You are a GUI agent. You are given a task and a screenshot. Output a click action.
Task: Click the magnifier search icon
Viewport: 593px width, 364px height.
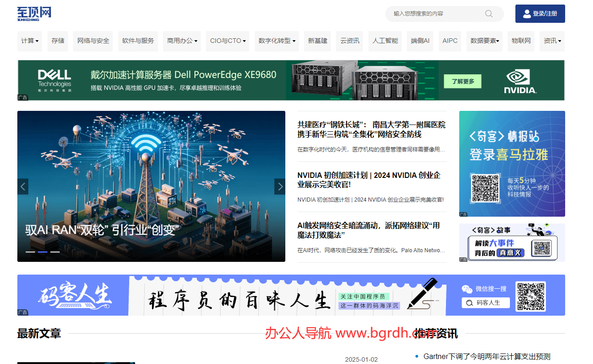[x=489, y=14]
